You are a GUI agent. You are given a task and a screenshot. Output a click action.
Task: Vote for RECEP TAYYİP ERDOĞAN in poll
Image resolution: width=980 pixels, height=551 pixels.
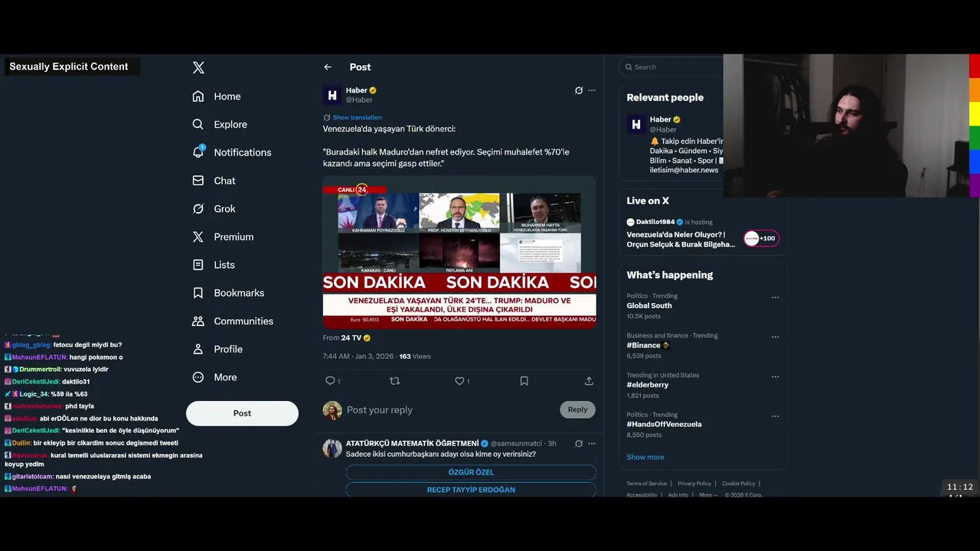pyautogui.click(x=471, y=490)
